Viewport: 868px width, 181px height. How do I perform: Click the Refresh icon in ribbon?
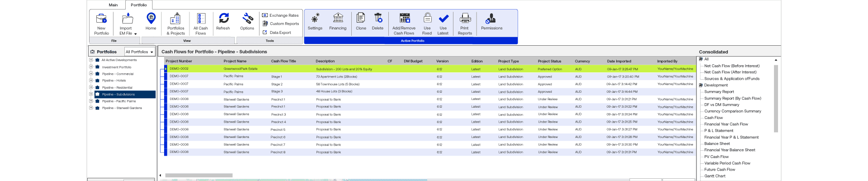point(223,19)
